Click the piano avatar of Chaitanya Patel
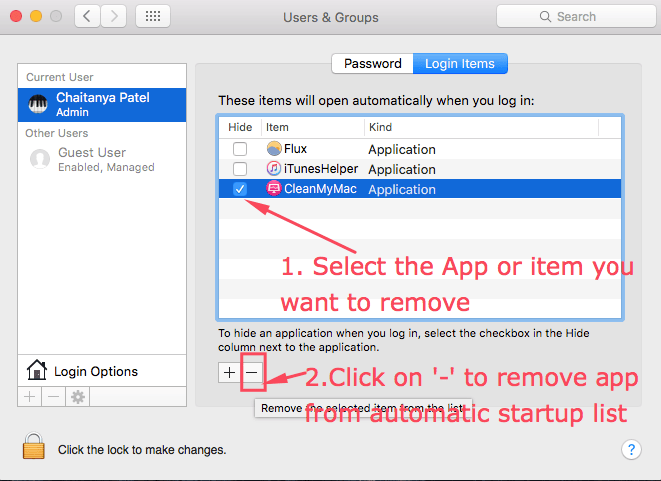 click(x=38, y=104)
